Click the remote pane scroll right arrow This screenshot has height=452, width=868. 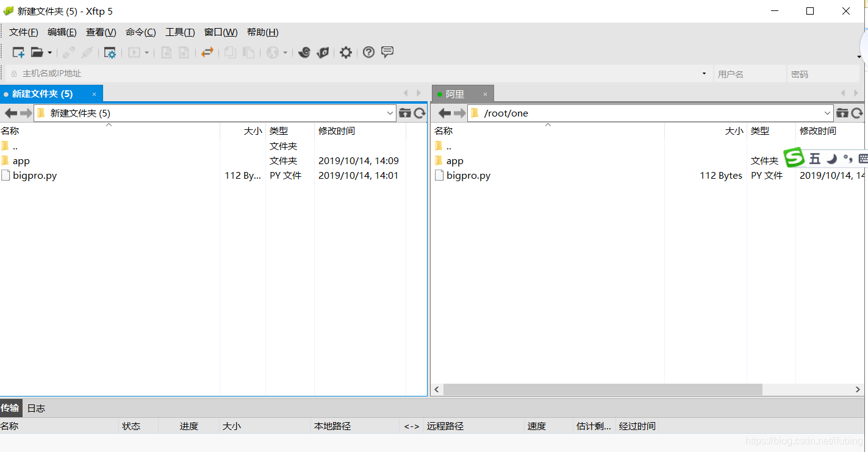859,389
